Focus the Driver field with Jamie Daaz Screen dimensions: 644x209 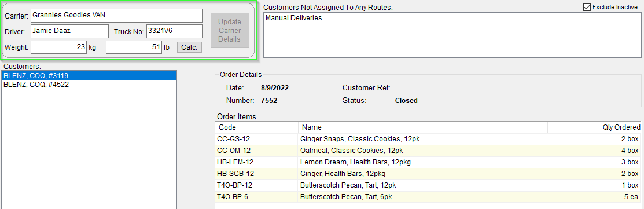69,31
